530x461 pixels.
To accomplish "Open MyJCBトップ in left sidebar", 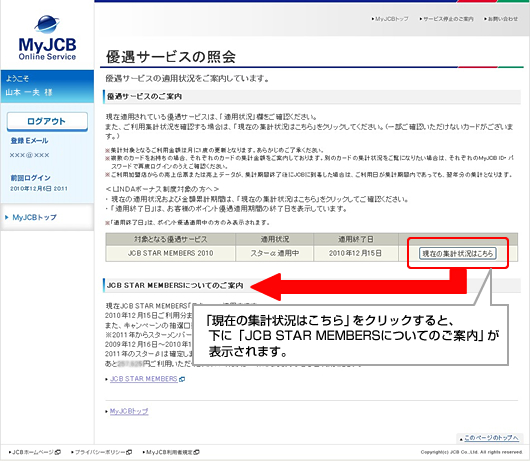I will click(34, 217).
